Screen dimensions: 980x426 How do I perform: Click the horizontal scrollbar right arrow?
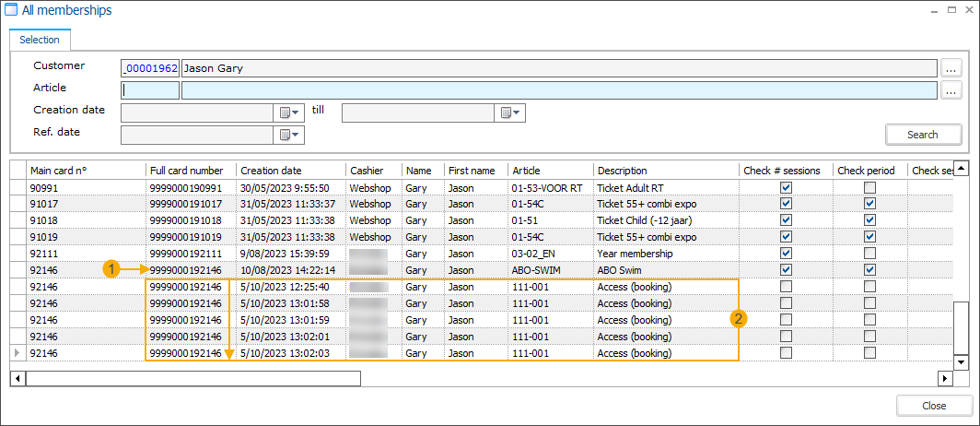pos(944,378)
